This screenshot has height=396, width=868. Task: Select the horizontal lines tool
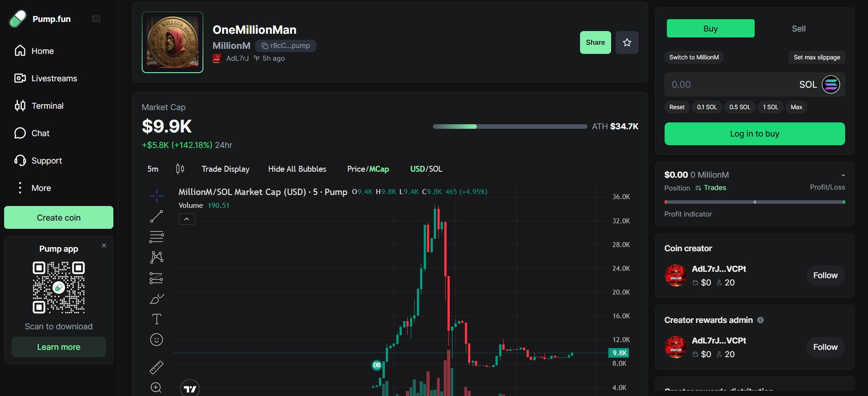coord(156,237)
